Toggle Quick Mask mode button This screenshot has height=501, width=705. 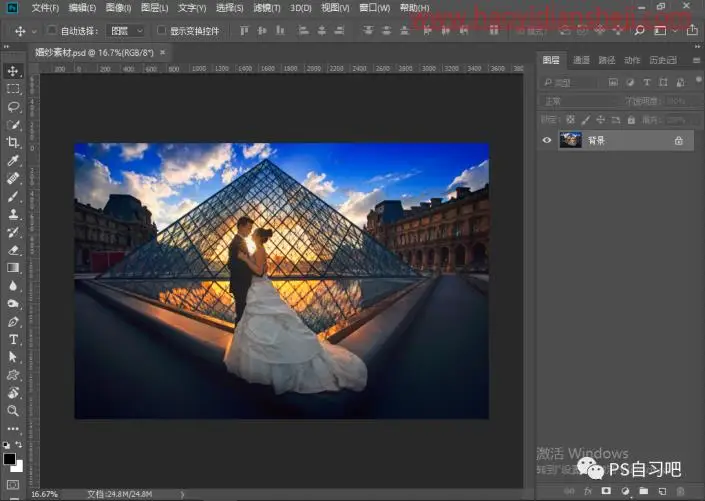[13, 485]
